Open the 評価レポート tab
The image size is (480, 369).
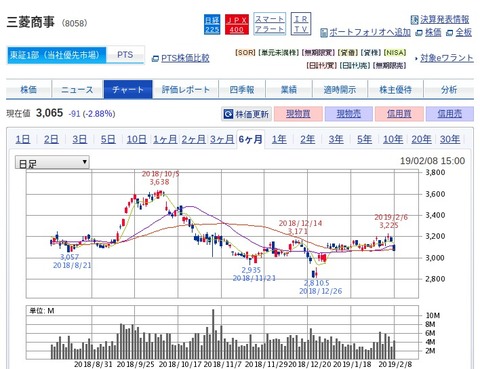(186, 89)
